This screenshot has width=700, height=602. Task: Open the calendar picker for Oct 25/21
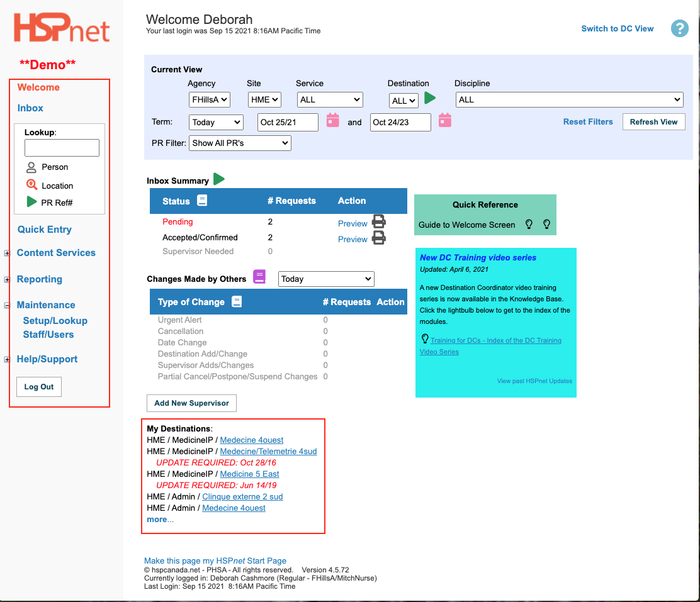[332, 120]
